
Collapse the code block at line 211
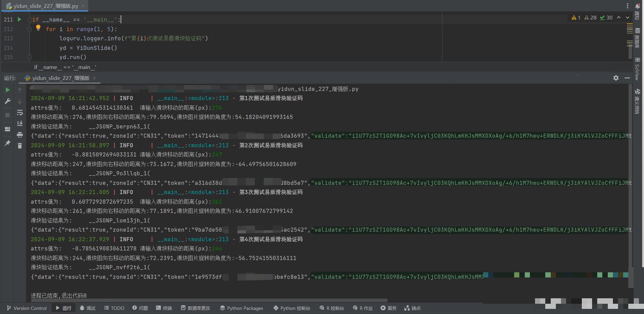click(30, 20)
